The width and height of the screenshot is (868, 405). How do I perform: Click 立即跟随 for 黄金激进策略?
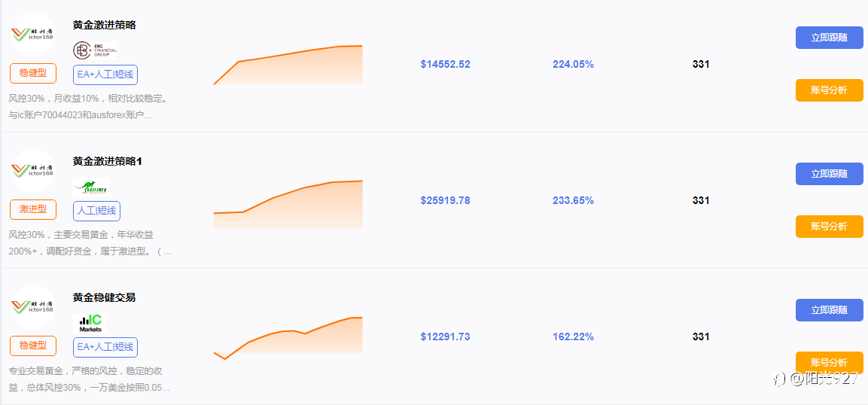830,38
